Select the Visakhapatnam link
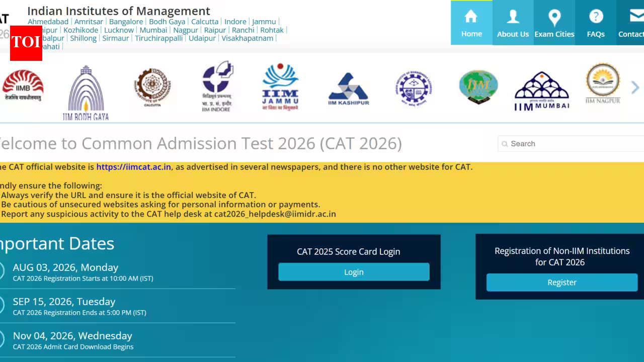This screenshot has height=362, width=644. tap(248, 38)
